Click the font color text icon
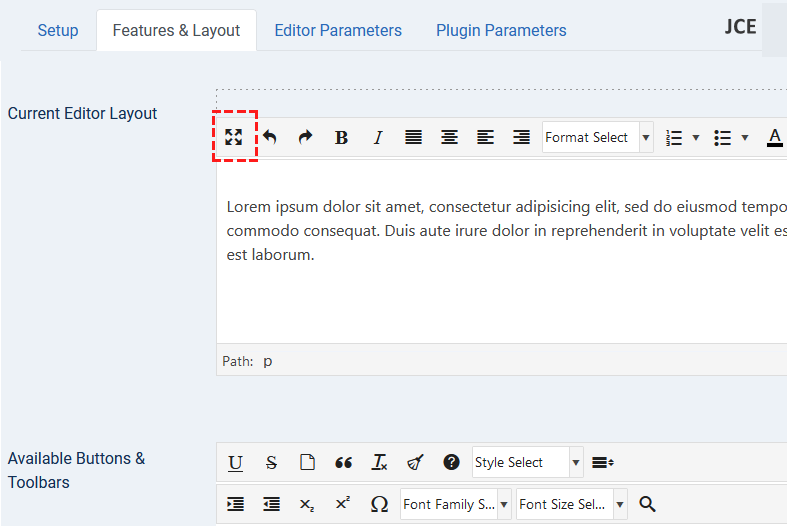 (x=774, y=138)
